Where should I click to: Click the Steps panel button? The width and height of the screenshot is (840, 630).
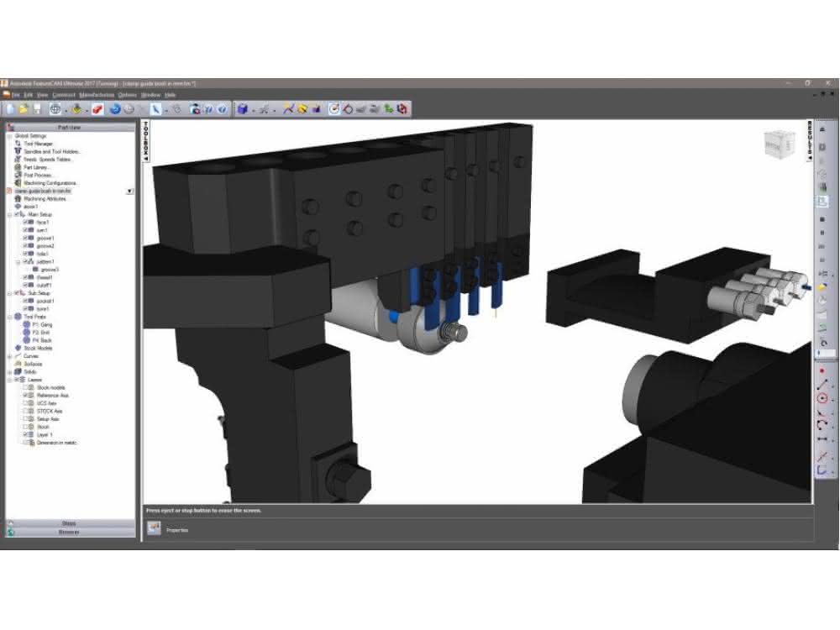[x=71, y=523]
